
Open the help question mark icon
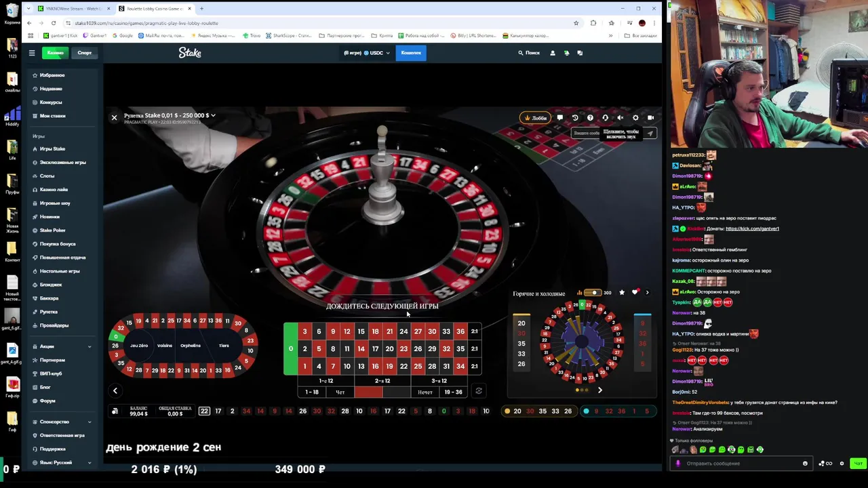click(590, 118)
